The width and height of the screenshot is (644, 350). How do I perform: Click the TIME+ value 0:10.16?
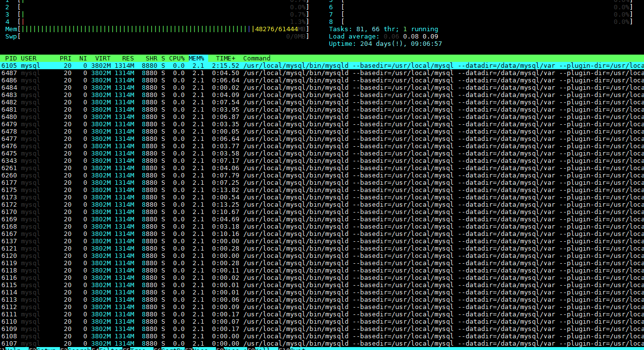pyautogui.click(x=226, y=234)
